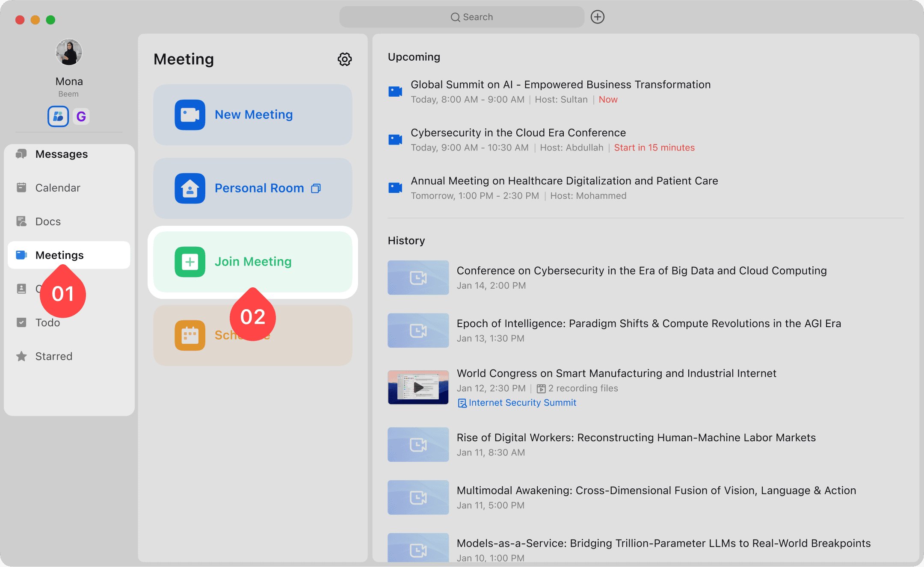924x567 pixels.
Task: Open Messages in the sidebar
Action: point(61,154)
